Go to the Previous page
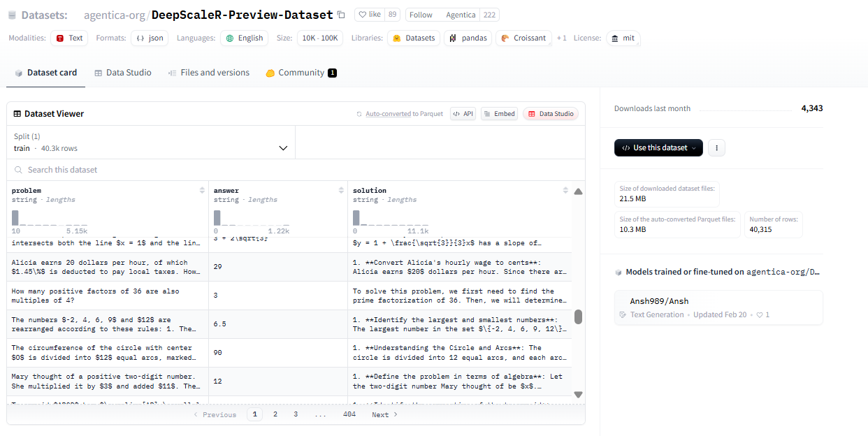Screen dimensions: 868x436 pos(215,414)
